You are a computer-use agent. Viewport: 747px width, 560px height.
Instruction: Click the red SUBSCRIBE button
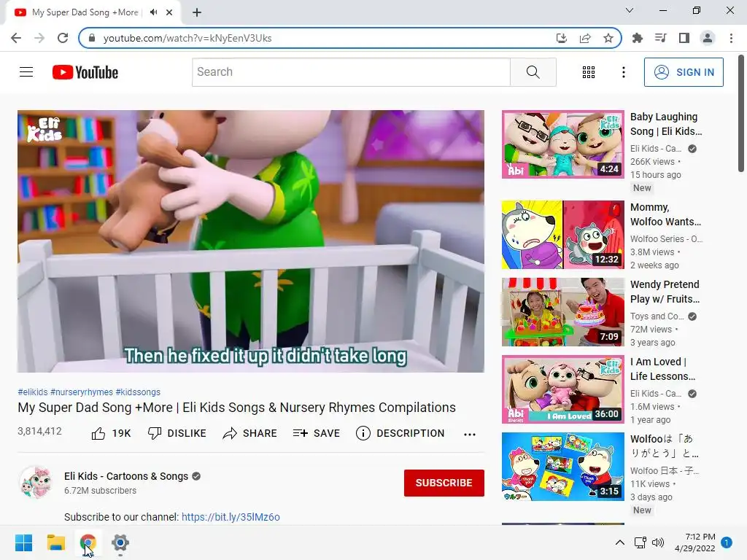click(x=444, y=483)
